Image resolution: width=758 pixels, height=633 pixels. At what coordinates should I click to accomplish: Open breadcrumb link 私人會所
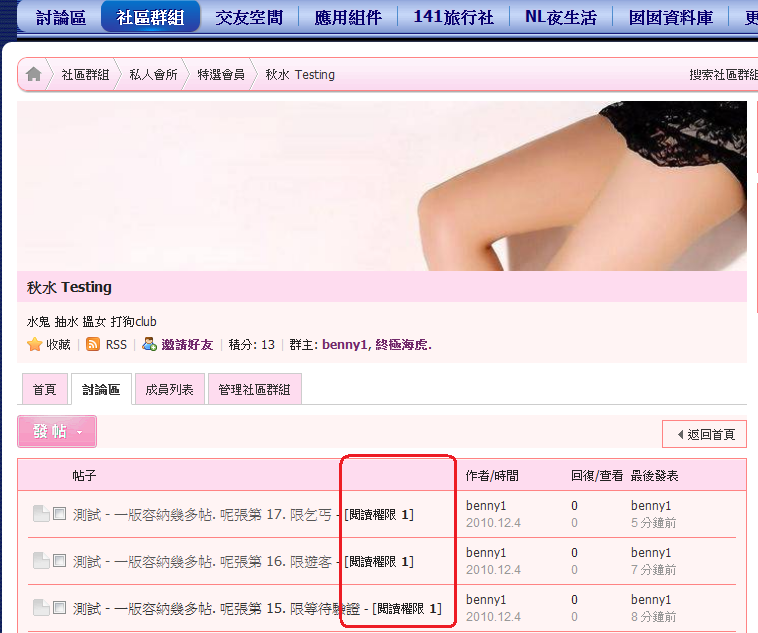pos(153,74)
